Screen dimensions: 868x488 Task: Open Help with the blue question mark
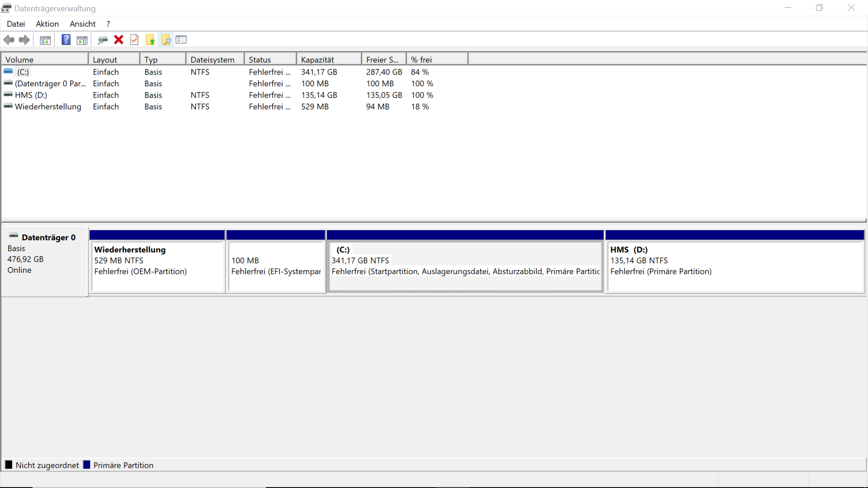(66, 40)
